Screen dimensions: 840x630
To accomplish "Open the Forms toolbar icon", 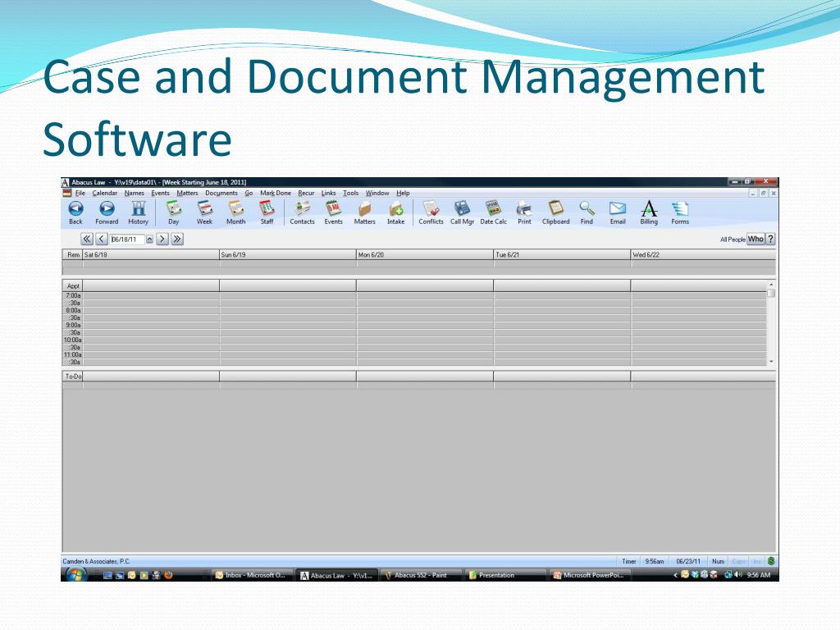I will pyautogui.click(x=680, y=208).
